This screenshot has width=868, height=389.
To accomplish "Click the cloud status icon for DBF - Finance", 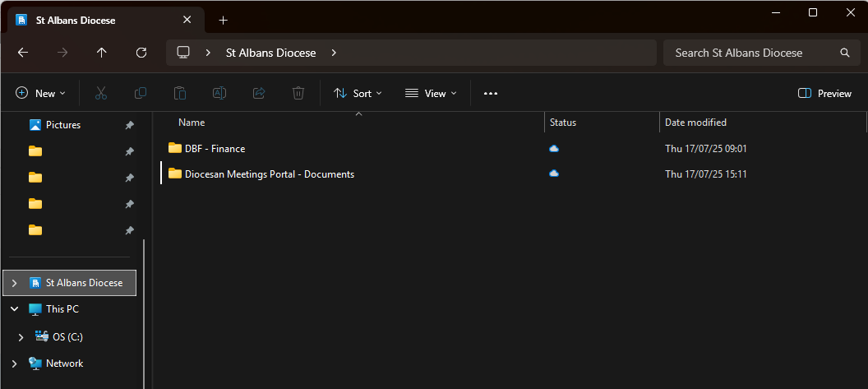I will tap(554, 149).
